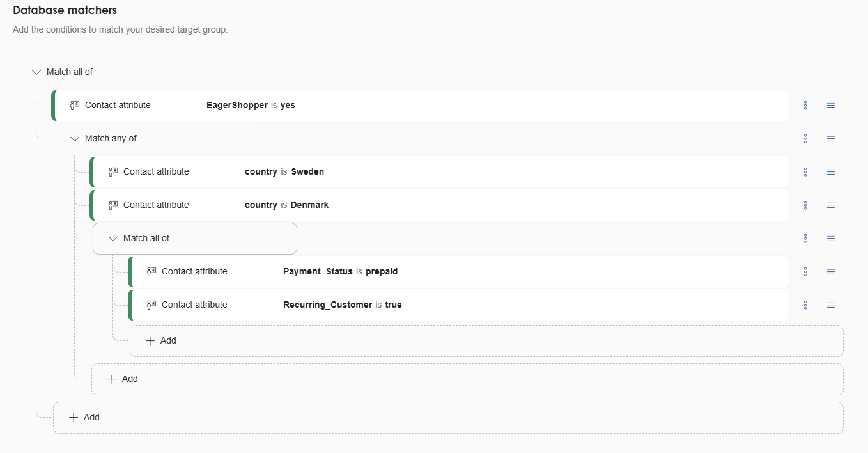Open options menu for Recurring_Customer row
Viewport: 868px width, 453px height.
pos(805,305)
